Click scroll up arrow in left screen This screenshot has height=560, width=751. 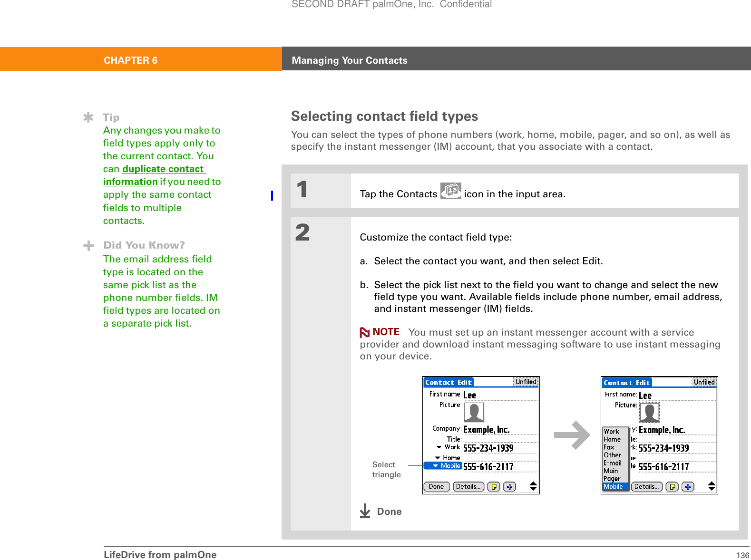click(533, 483)
